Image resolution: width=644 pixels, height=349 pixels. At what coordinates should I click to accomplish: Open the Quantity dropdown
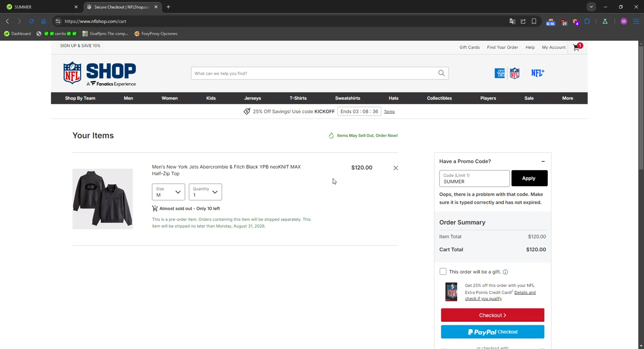[x=205, y=192]
